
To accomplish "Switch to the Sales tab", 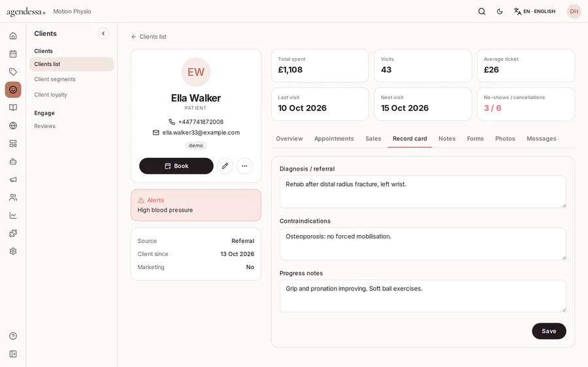I will [373, 138].
